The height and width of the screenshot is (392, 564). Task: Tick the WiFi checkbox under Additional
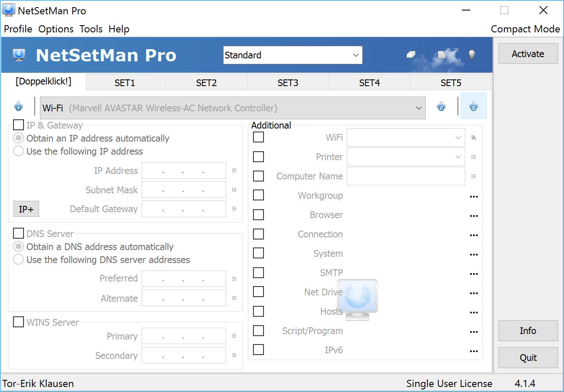click(x=258, y=137)
